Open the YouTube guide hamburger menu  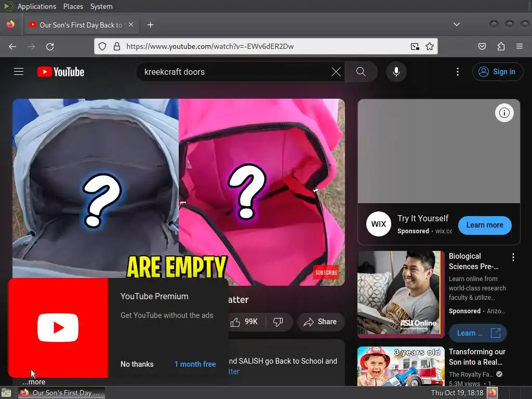click(19, 72)
